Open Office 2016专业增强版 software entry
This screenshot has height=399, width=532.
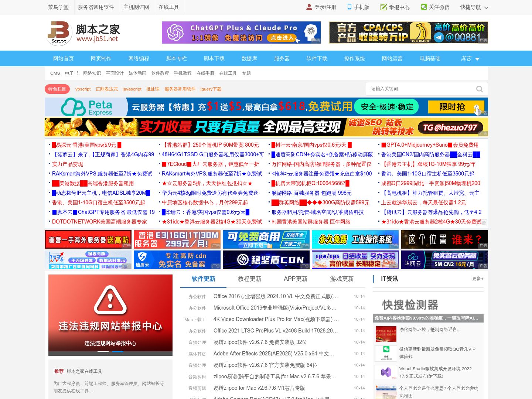click(276, 296)
